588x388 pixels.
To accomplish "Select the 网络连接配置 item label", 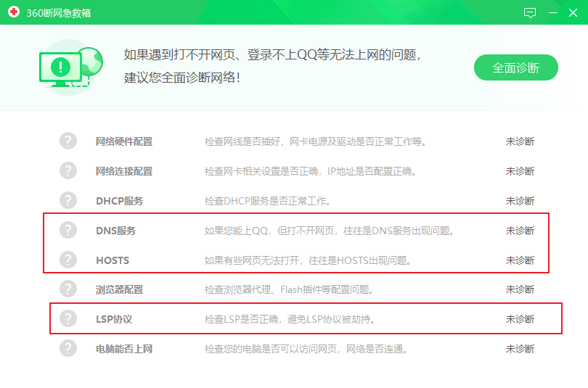I will point(123,171).
